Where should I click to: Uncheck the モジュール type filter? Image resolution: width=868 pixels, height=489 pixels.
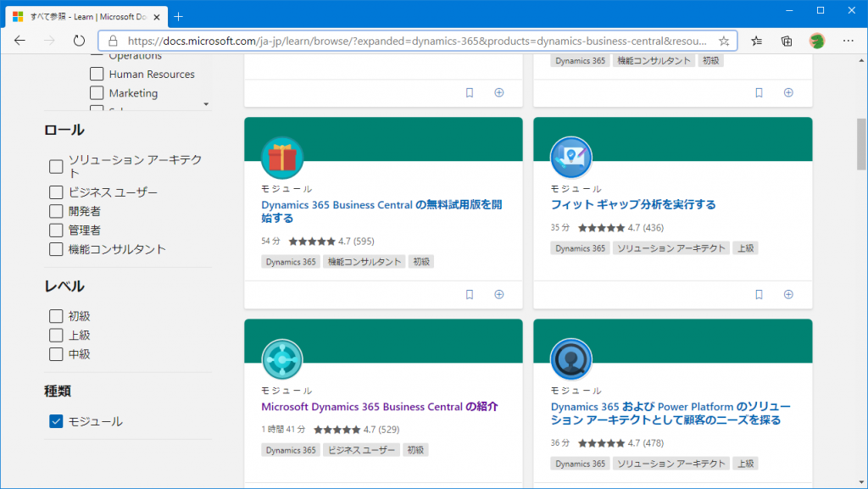56,421
